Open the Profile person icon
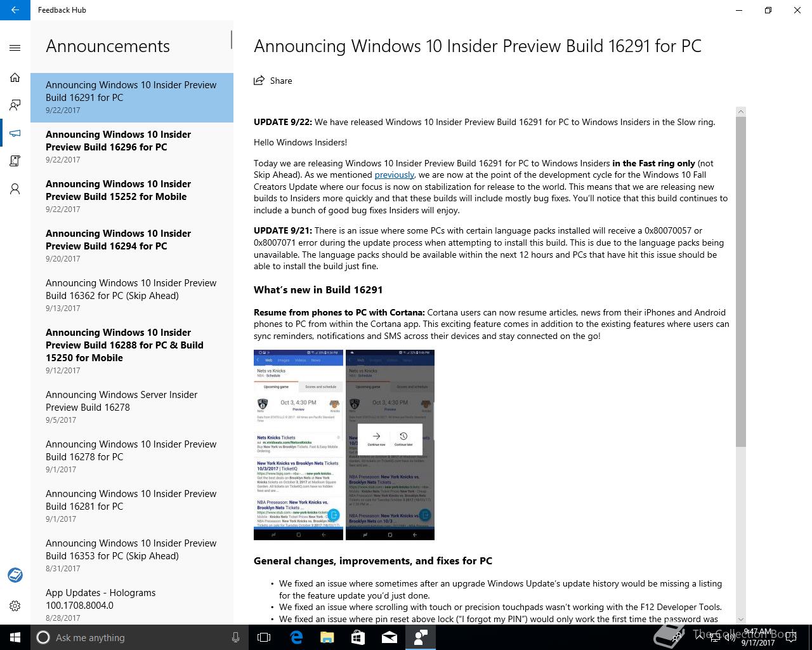The image size is (812, 650). (x=15, y=189)
